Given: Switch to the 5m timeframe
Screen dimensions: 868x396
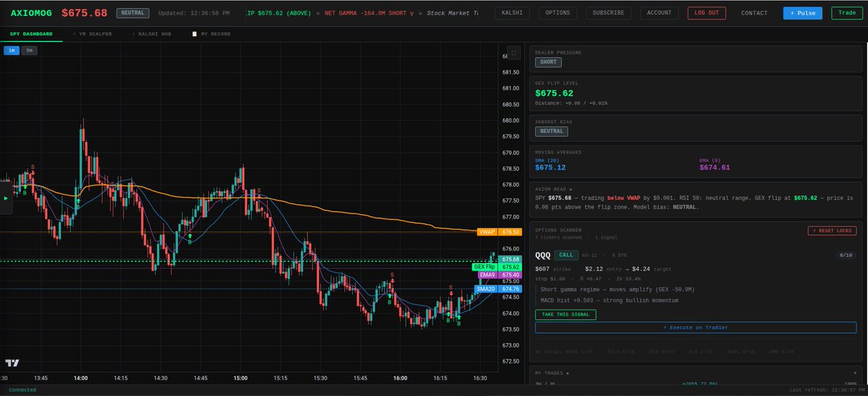Looking at the screenshot, I should [x=29, y=50].
